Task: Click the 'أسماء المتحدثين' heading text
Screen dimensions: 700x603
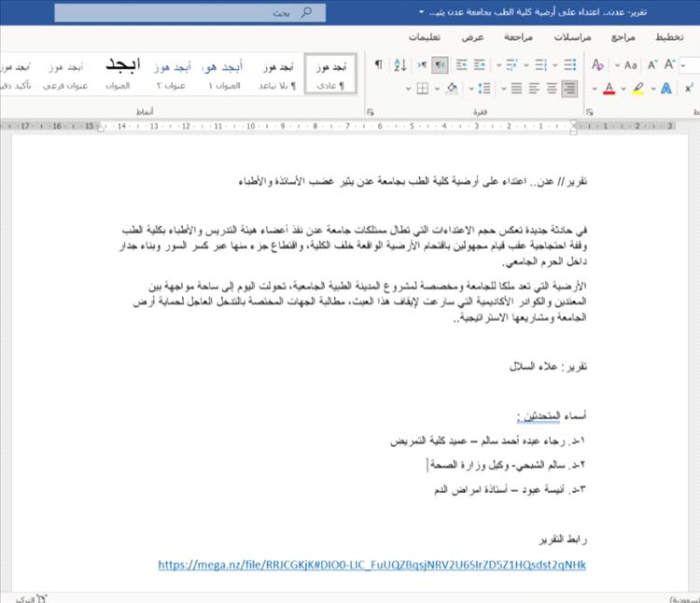Action: point(552,416)
